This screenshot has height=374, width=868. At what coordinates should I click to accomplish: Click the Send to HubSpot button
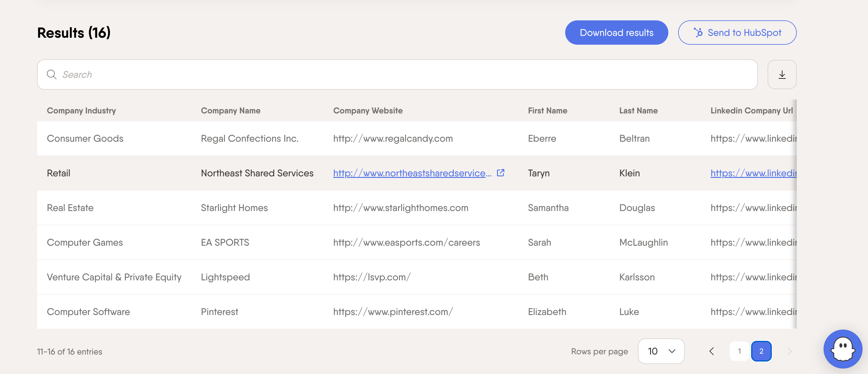(737, 33)
